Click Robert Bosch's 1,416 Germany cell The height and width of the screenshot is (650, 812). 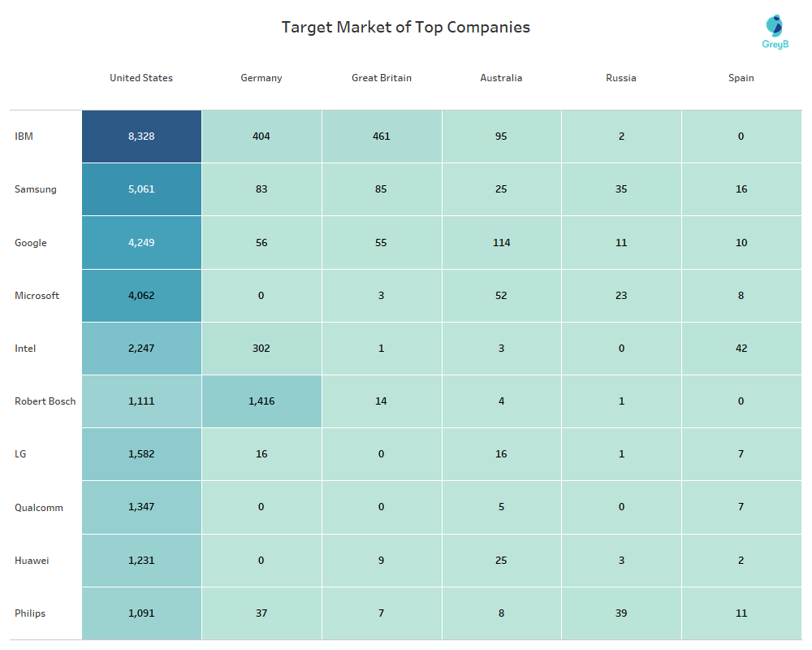[x=261, y=401]
